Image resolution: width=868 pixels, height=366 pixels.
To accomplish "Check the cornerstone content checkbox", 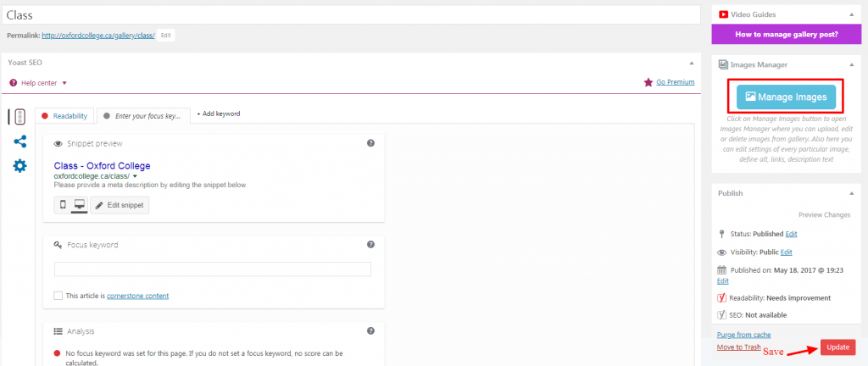I will (x=58, y=296).
